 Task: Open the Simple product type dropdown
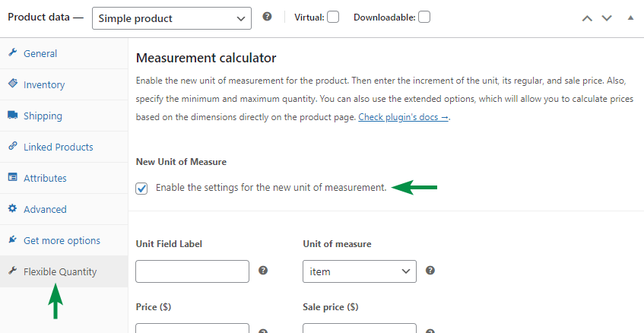pos(171,17)
